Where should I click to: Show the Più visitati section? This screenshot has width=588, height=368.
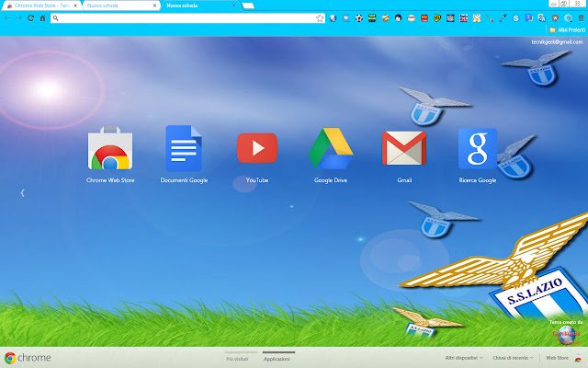[x=237, y=359]
